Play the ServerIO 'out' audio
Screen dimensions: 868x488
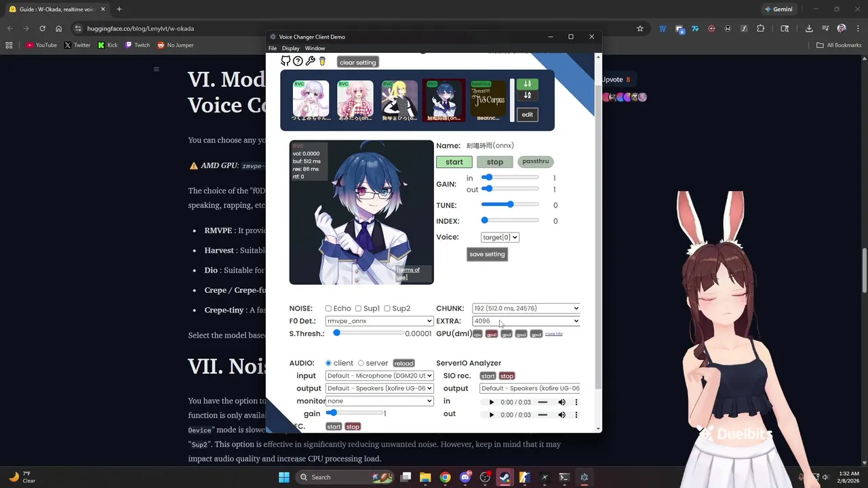[x=492, y=415]
